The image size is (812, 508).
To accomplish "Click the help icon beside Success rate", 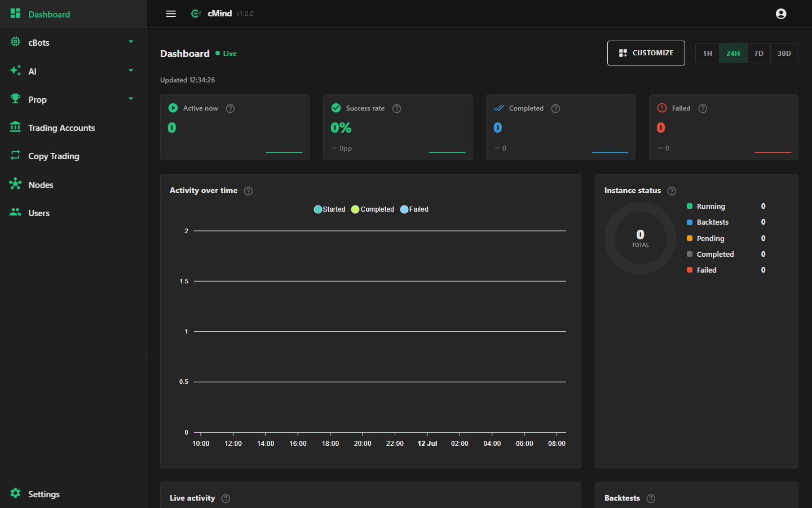I will coord(396,108).
